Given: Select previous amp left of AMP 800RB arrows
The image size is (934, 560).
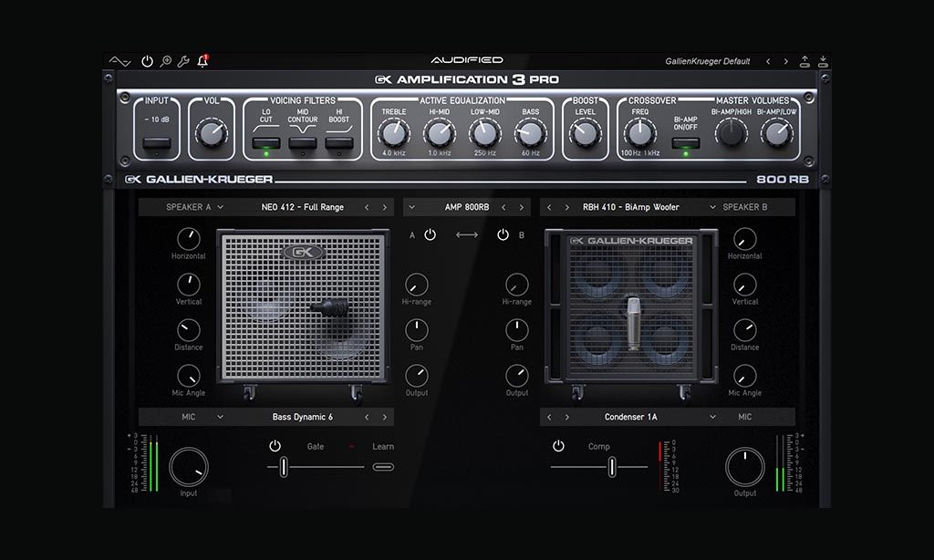Looking at the screenshot, I should (x=503, y=207).
